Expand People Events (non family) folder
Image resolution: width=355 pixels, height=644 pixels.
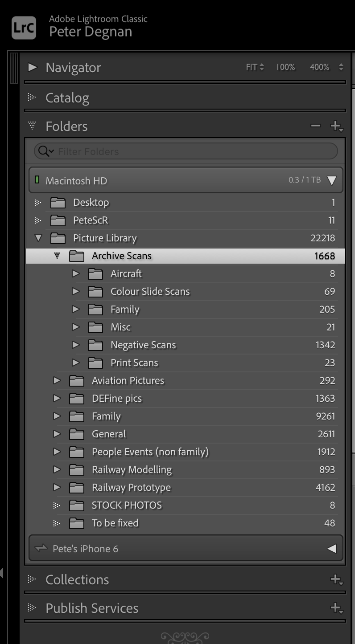(57, 452)
